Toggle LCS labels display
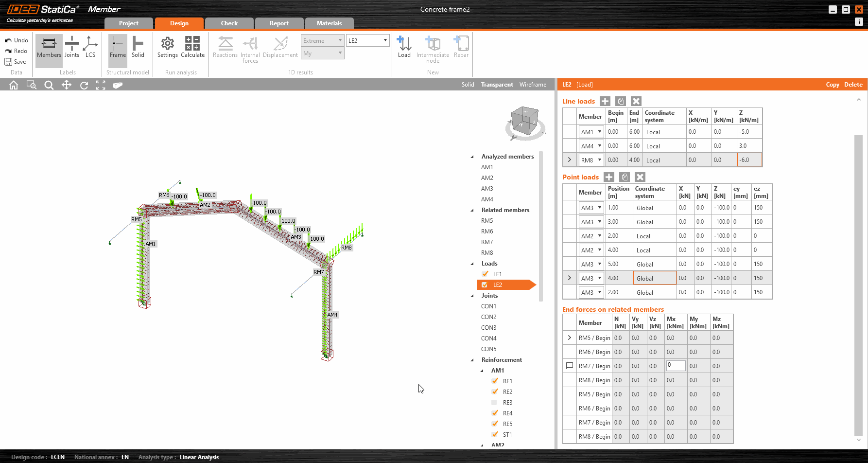 pos(90,47)
